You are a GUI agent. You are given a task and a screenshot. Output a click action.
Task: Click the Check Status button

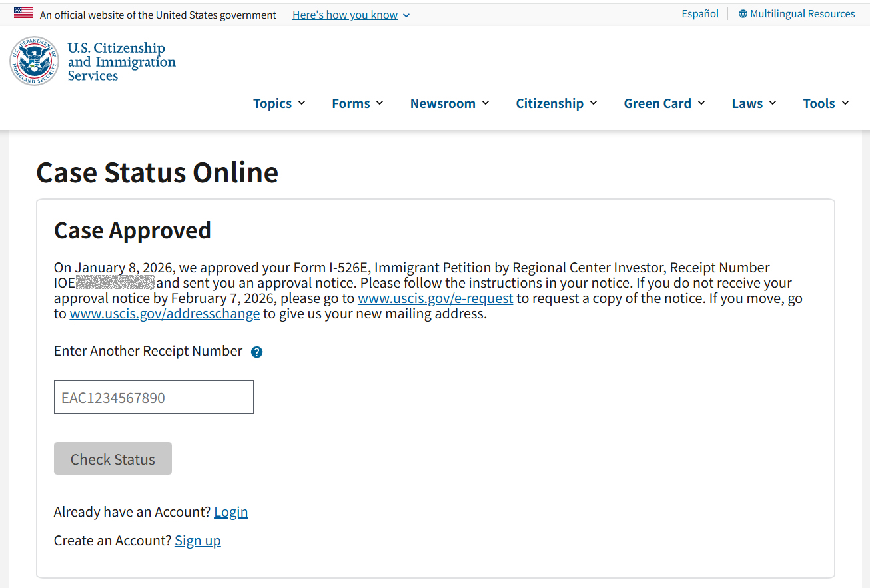click(x=113, y=459)
